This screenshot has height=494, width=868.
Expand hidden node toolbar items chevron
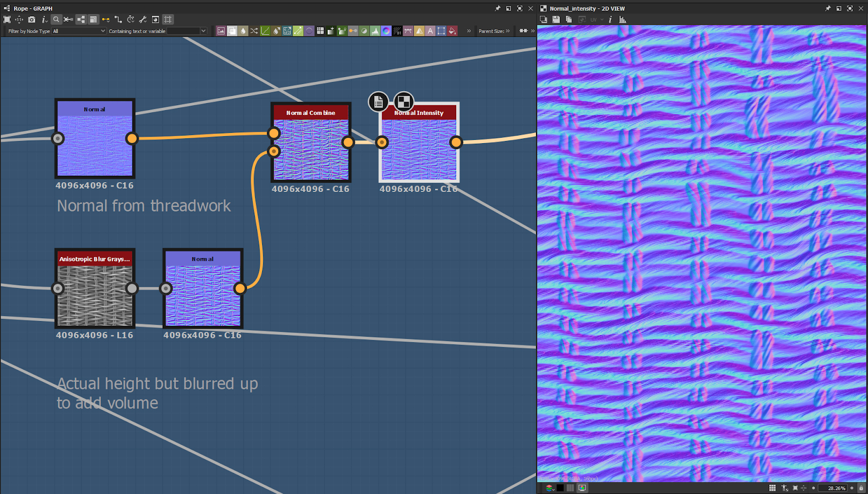(469, 31)
